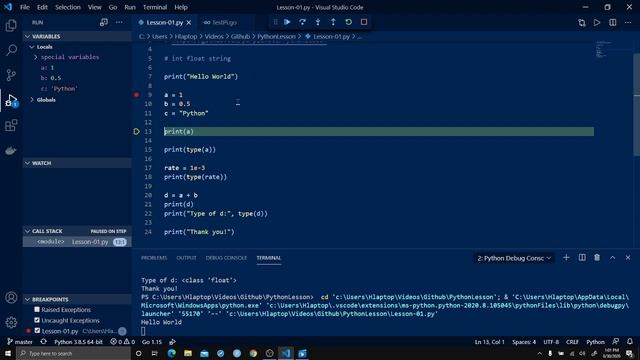
Task: Toggle Lesson-01.py breakpoint checkbox
Action: pyautogui.click(x=37, y=331)
